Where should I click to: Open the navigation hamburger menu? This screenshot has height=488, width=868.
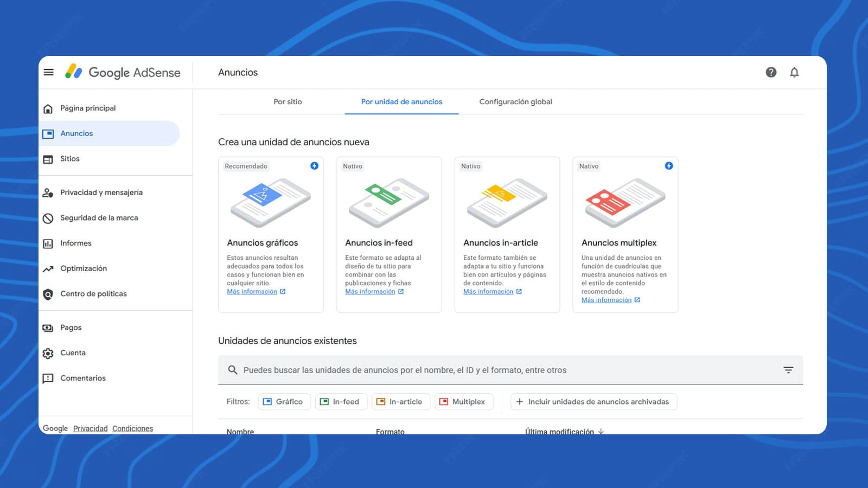49,72
